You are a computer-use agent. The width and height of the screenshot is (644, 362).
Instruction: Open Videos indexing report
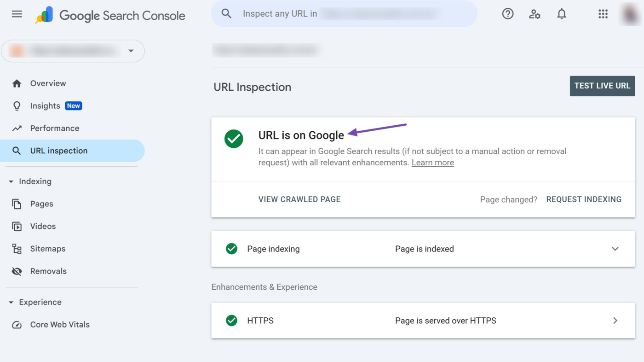coord(43,227)
